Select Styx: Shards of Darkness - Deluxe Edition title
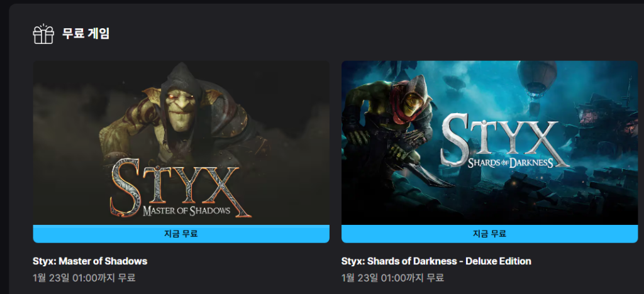644x294 pixels. 436,261
